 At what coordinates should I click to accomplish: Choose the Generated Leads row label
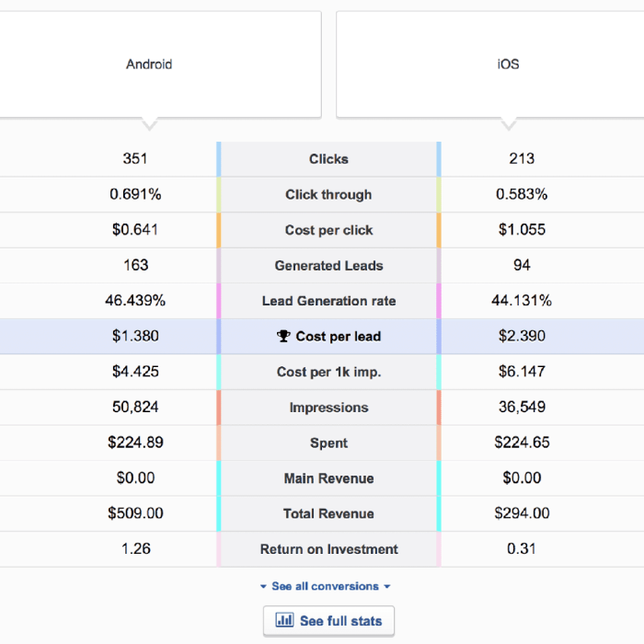[328, 266]
